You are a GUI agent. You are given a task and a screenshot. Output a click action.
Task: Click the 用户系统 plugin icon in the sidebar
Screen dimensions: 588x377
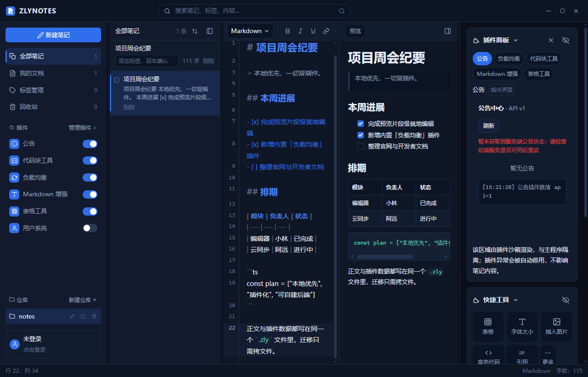click(14, 228)
